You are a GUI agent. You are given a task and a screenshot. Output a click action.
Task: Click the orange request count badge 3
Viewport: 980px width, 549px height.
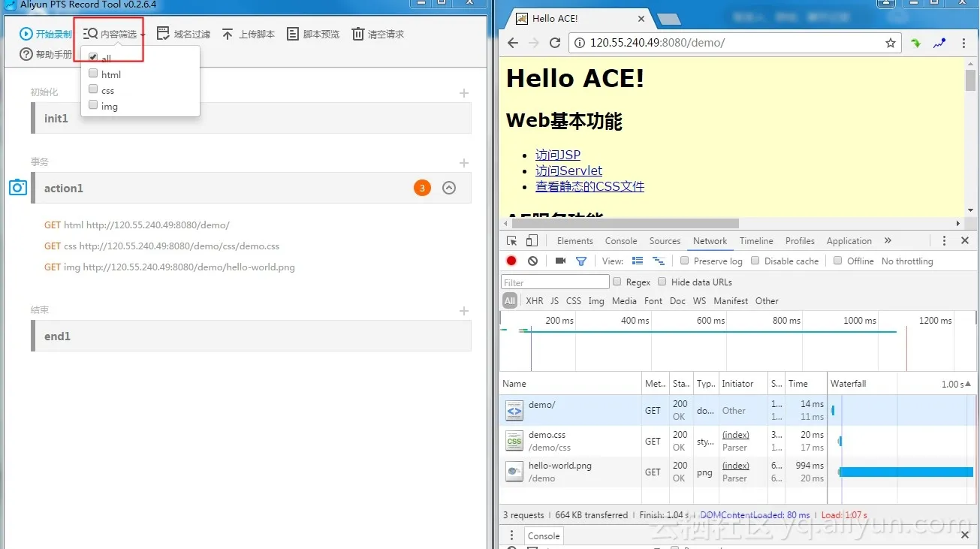(x=422, y=188)
